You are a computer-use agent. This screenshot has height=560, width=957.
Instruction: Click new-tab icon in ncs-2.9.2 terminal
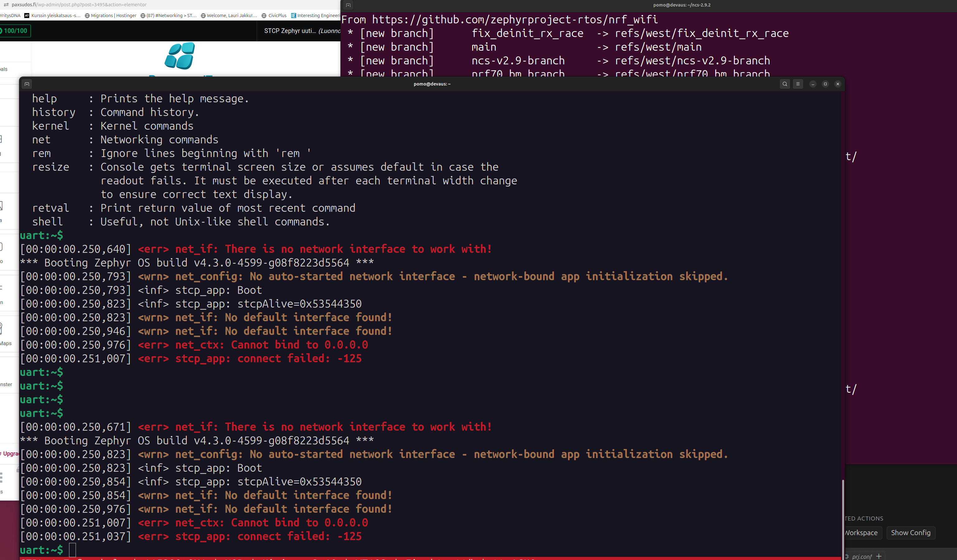(348, 5)
